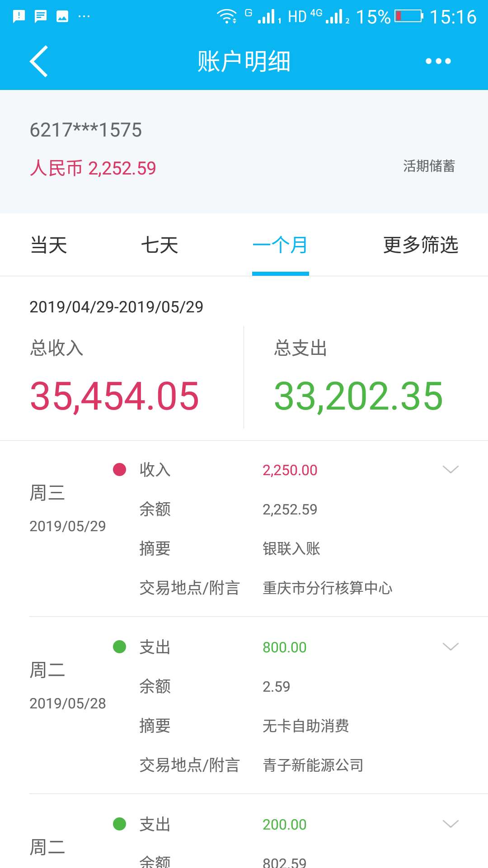Tap the message notification icon in status bar
The width and height of the screenshot is (488, 868).
41,17
